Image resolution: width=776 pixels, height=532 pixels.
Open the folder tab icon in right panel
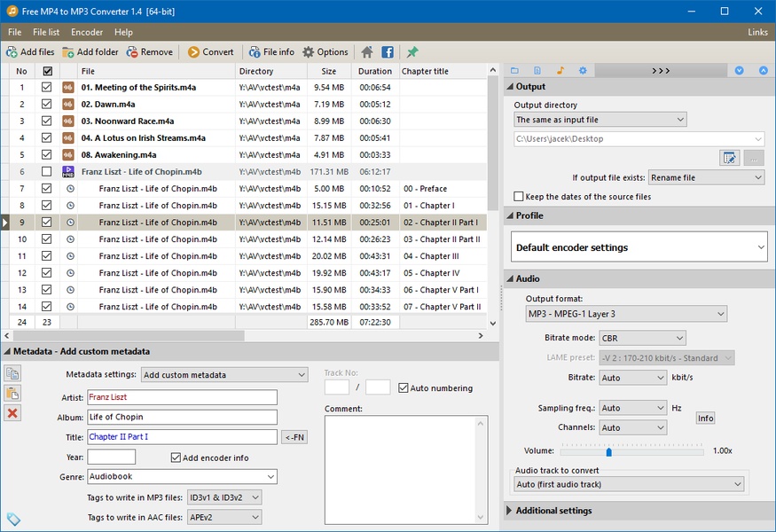(x=514, y=71)
